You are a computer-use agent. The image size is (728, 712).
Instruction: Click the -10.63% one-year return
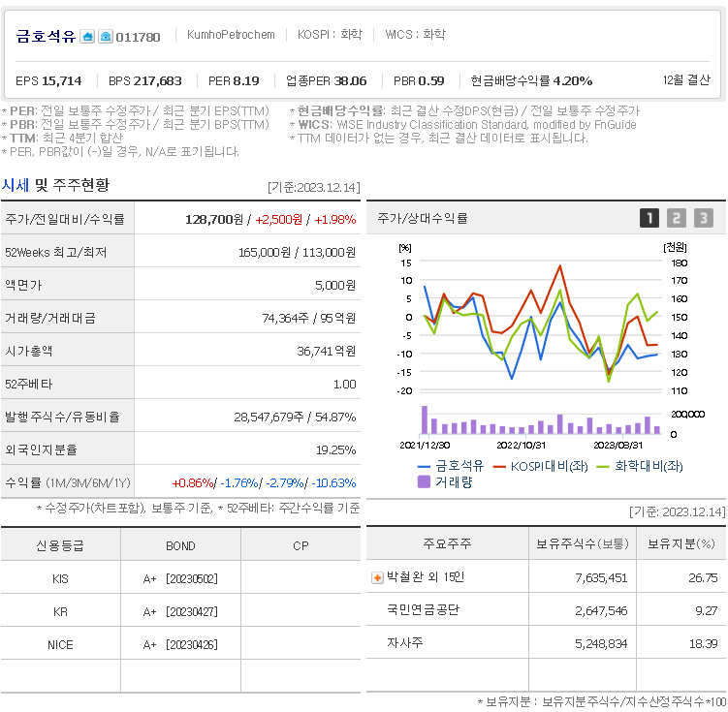click(x=333, y=483)
